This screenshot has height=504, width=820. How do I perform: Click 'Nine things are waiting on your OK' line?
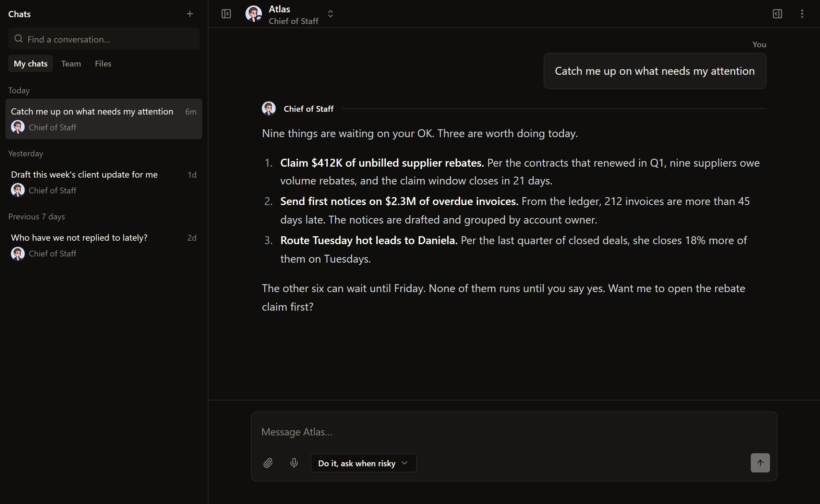pos(420,133)
